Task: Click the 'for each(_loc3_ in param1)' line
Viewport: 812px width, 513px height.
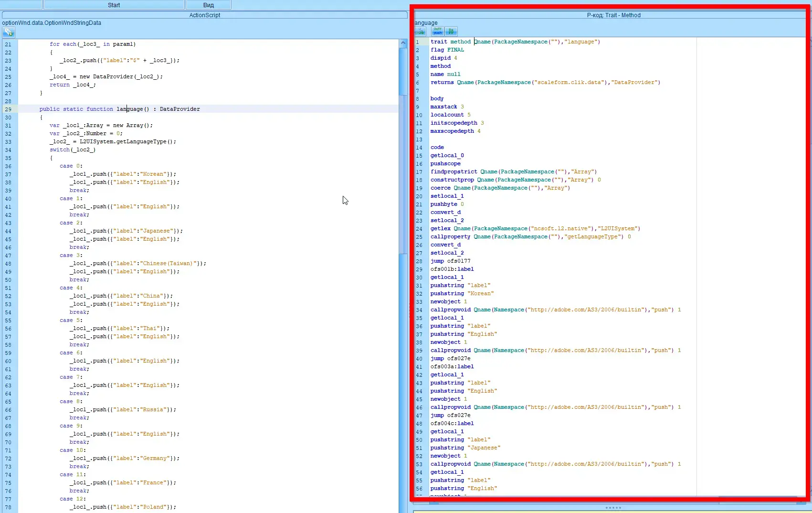Action: [x=93, y=44]
